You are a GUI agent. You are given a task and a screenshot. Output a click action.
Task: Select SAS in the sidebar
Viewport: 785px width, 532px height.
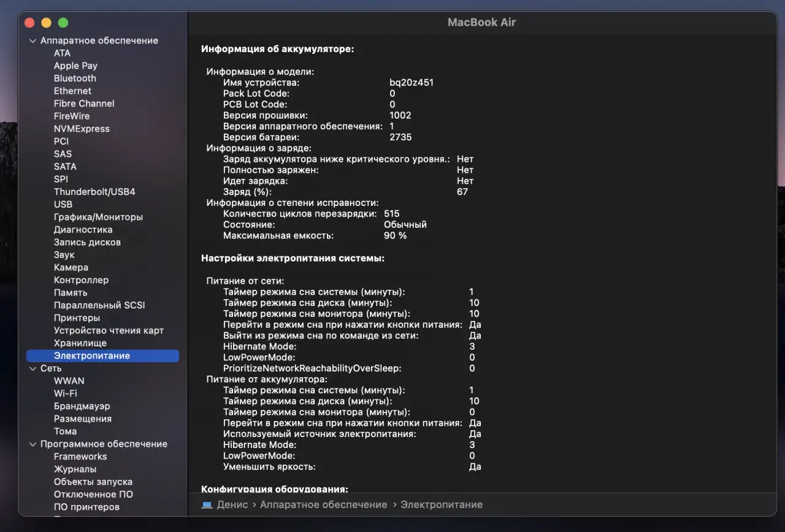pos(63,154)
